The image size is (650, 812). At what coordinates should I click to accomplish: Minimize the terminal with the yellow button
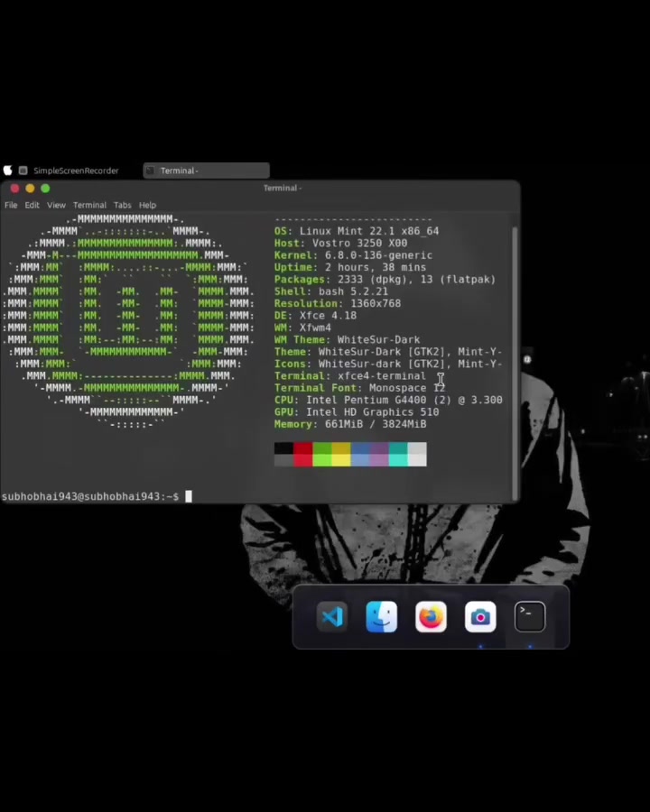click(30, 188)
